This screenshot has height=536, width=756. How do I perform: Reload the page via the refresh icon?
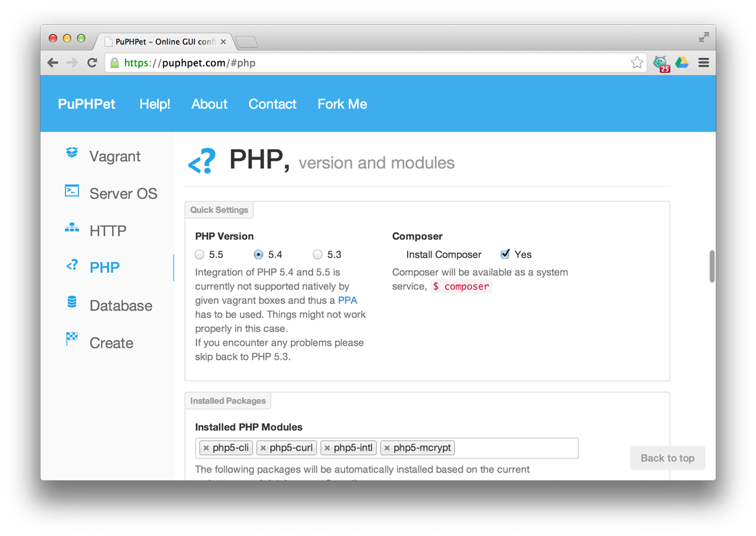pos(92,62)
